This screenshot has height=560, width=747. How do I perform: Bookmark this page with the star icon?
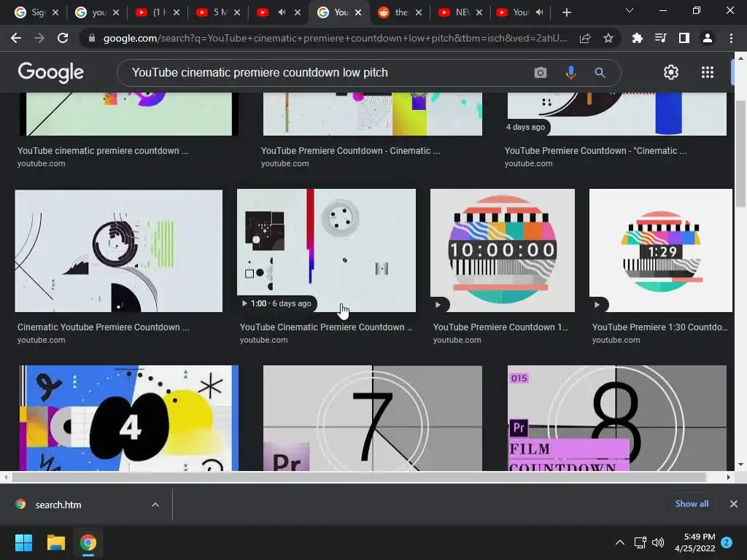coord(608,38)
